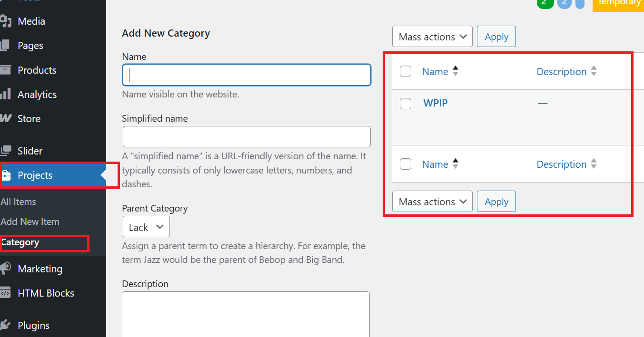Focus the category Name input field

click(247, 75)
